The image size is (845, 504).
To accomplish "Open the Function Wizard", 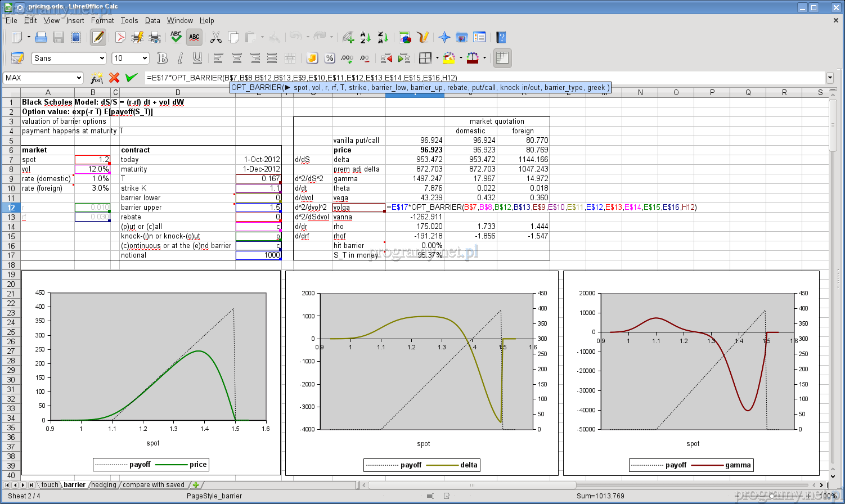I will click(x=97, y=78).
